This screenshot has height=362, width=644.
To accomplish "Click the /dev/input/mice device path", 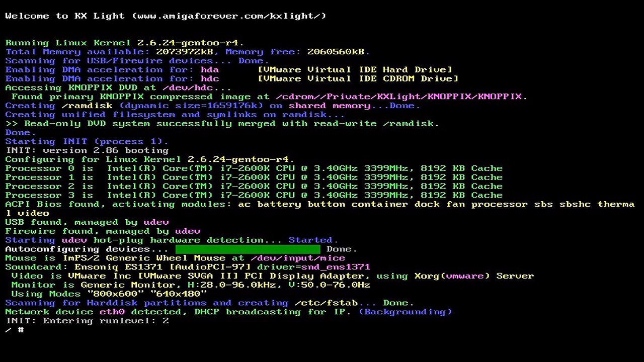I will pos(298,258).
